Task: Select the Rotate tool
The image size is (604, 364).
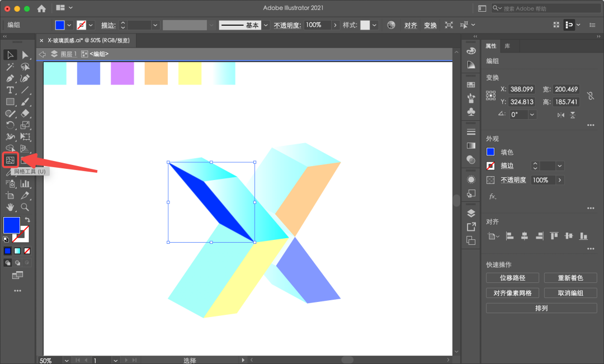Action: pos(10,125)
